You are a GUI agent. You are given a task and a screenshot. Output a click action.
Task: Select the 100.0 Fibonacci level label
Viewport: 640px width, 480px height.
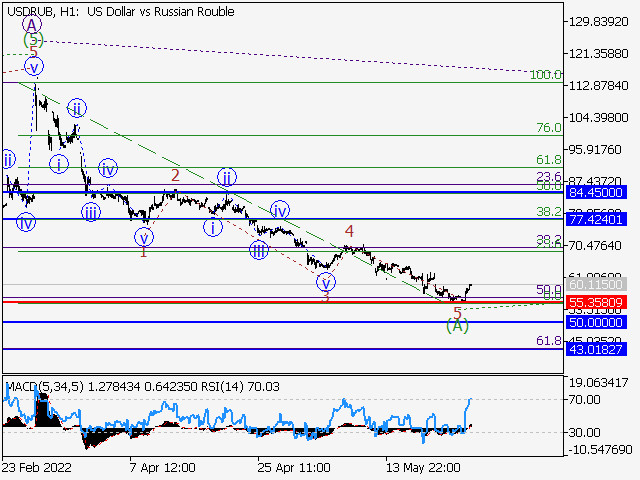coord(546,75)
